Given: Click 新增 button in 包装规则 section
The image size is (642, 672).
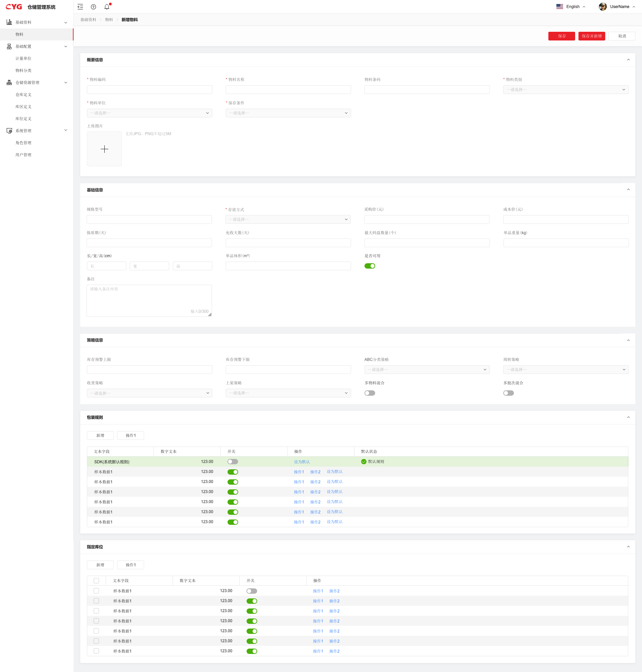Looking at the screenshot, I should (100, 436).
